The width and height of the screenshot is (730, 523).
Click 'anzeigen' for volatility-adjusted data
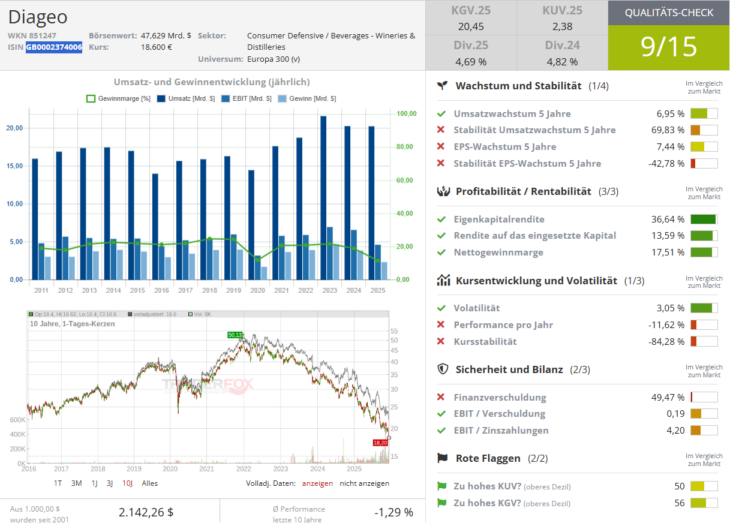click(x=318, y=483)
